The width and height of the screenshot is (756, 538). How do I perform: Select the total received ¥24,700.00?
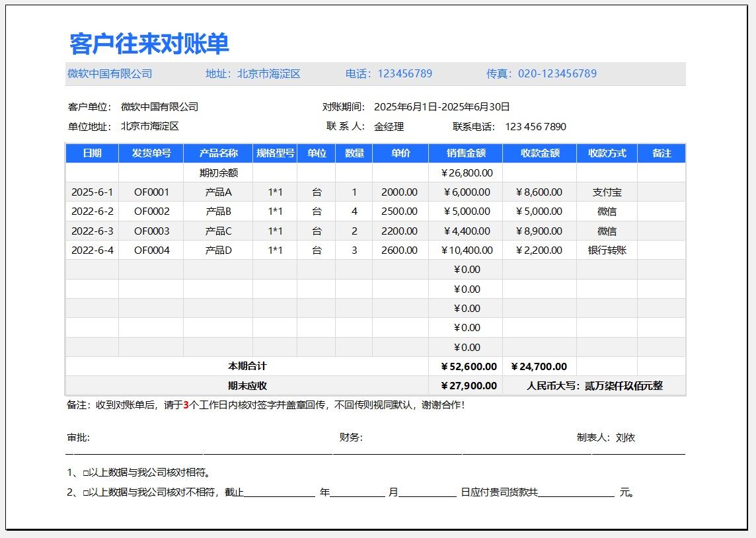539,366
